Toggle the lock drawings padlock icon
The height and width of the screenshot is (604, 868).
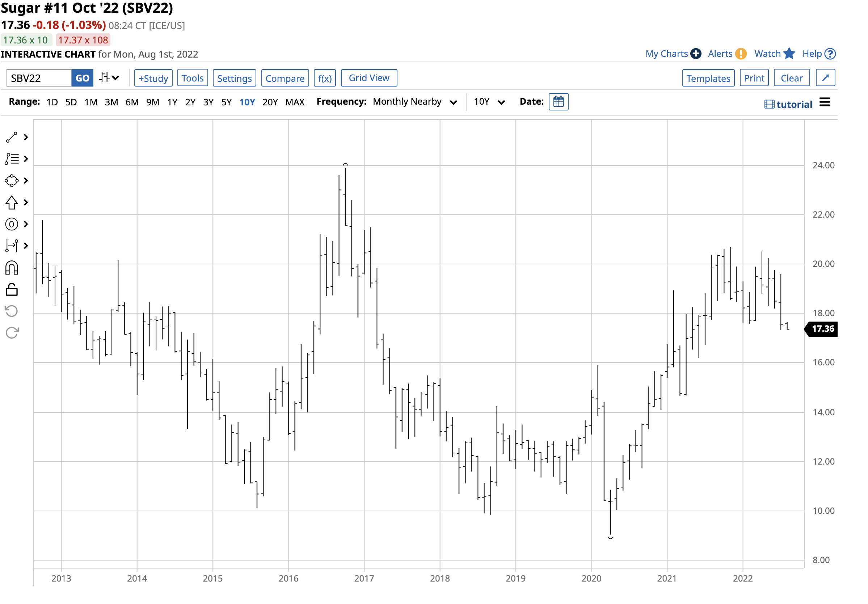pyautogui.click(x=11, y=290)
